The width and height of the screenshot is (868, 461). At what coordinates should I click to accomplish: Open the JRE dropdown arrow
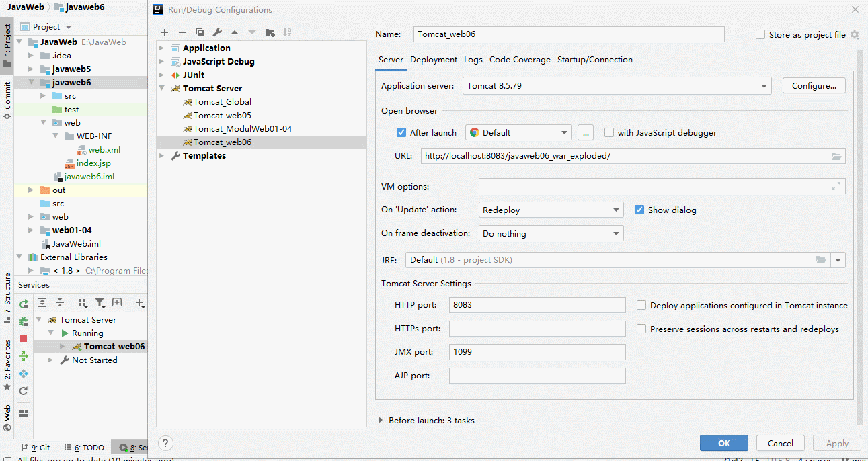(838, 260)
